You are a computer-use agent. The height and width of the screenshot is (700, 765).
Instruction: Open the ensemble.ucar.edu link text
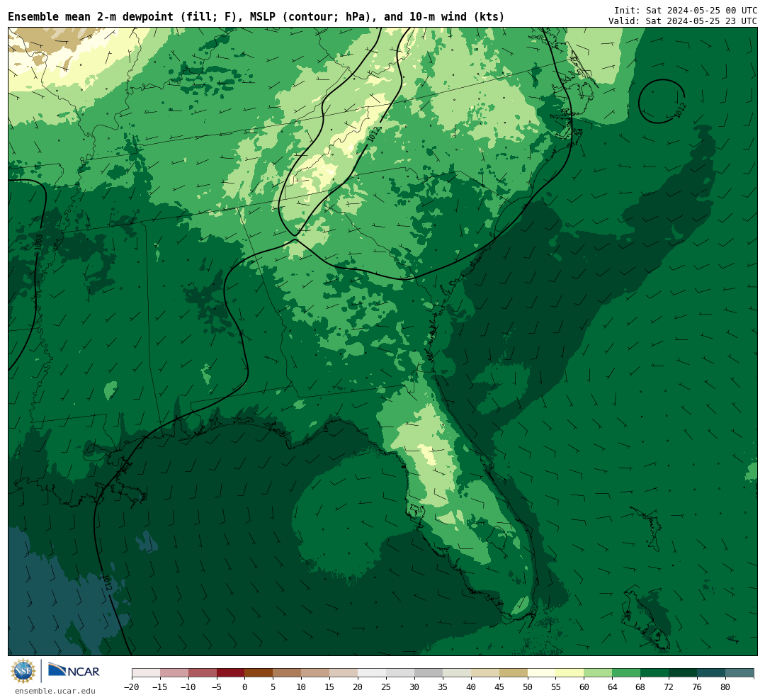coord(55,691)
